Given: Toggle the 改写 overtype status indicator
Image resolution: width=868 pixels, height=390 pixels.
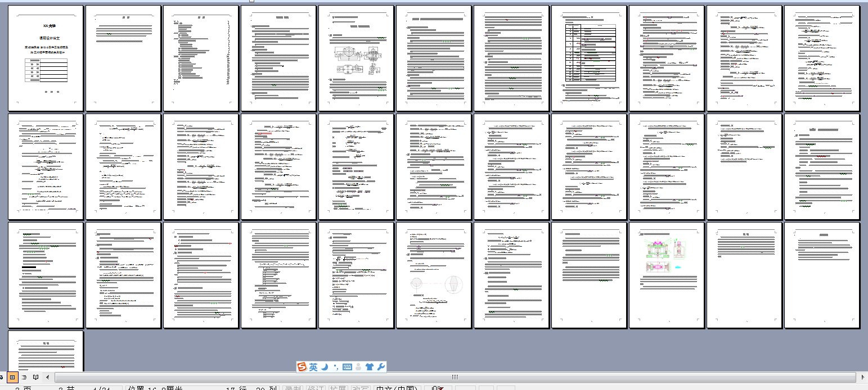Looking at the screenshot, I should (360, 388).
